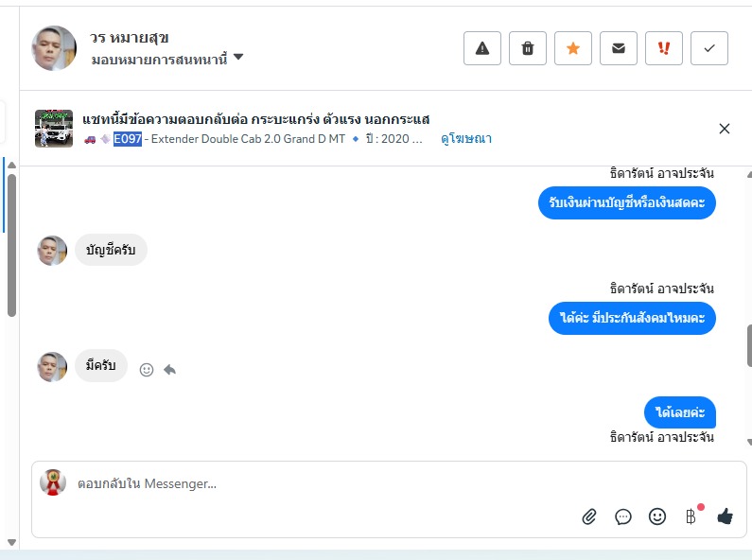The height and width of the screenshot is (560, 752).
Task: Click the ad thumbnail image of truck
Action: (54, 129)
